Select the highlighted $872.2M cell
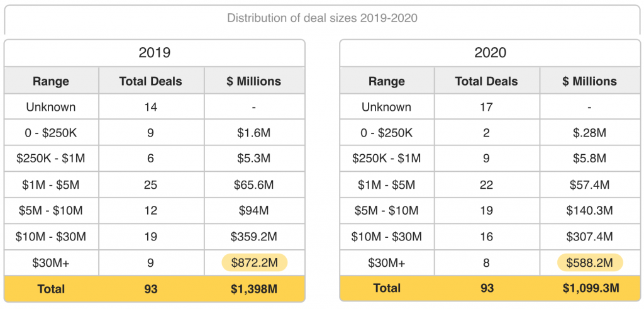The width and height of the screenshot is (644, 309). (x=254, y=262)
